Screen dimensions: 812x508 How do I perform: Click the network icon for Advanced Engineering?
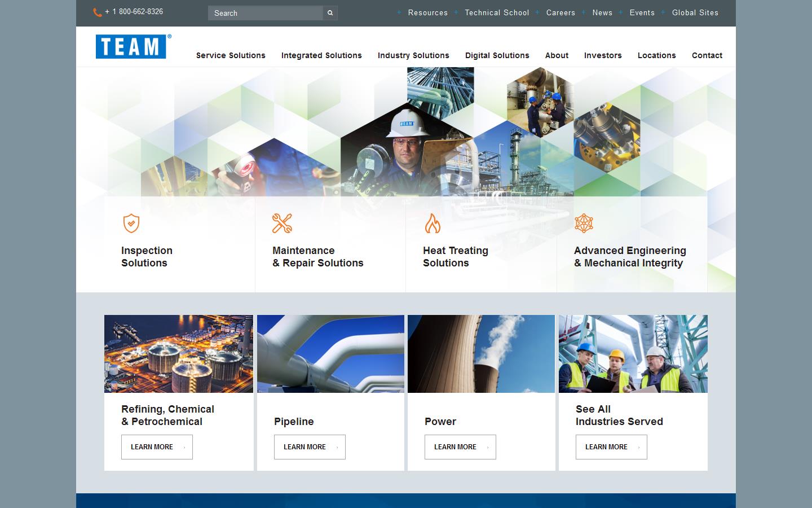584,224
